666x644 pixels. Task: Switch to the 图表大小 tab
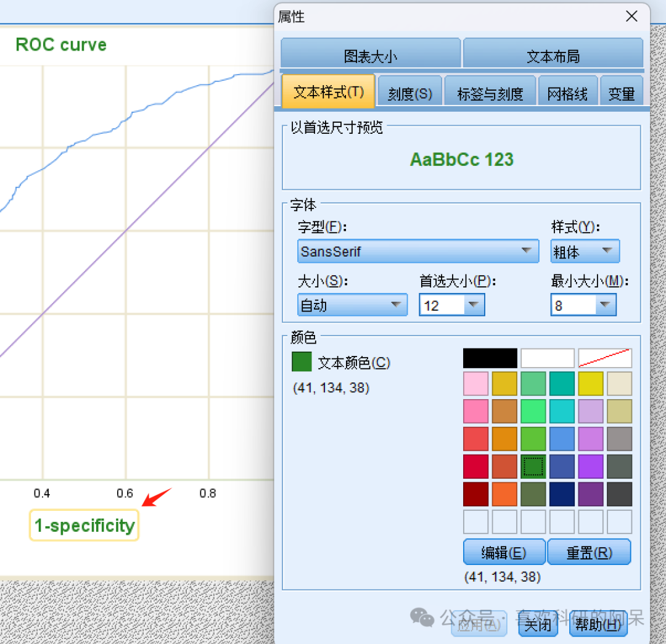click(x=371, y=54)
